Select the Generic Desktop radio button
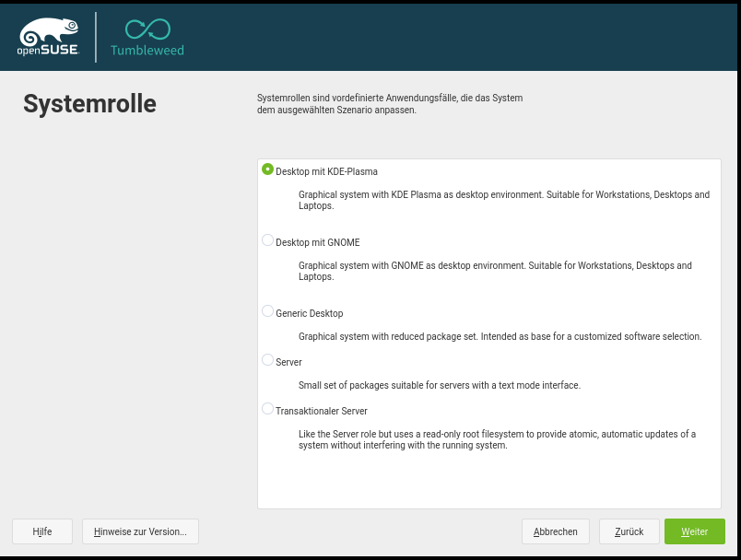 268,311
